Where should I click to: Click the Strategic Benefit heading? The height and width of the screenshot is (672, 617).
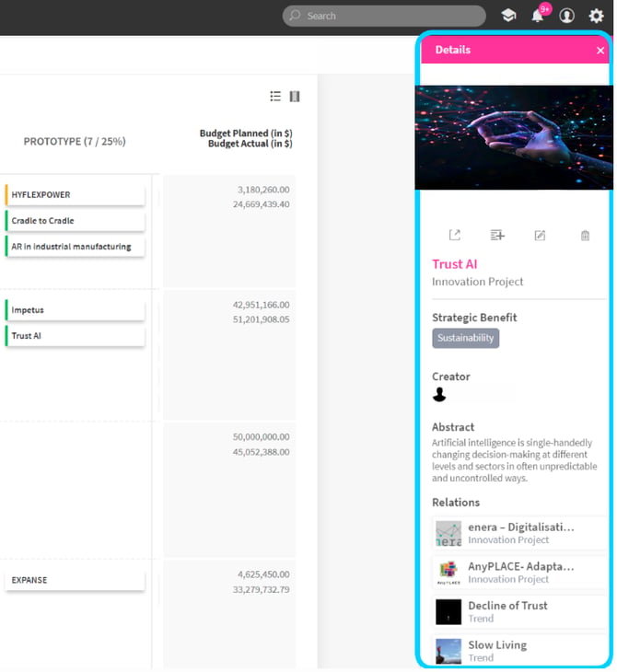pyautogui.click(x=474, y=318)
